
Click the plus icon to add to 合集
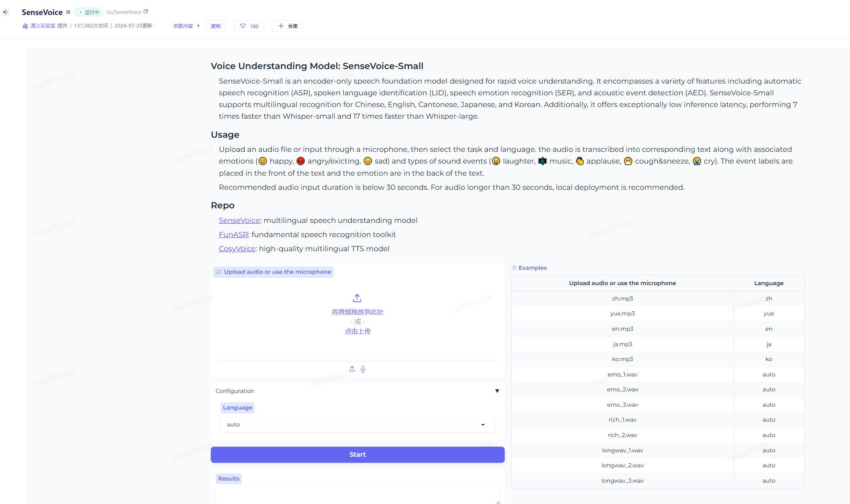point(281,26)
